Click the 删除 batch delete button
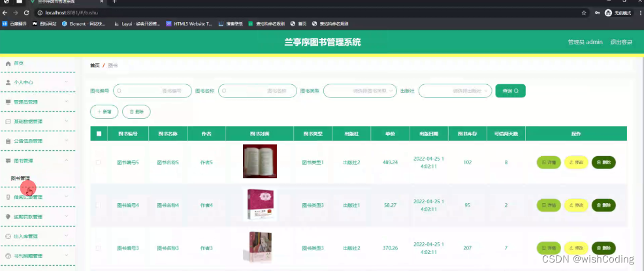Image resolution: width=644 pixels, height=271 pixels. [x=137, y=112]
